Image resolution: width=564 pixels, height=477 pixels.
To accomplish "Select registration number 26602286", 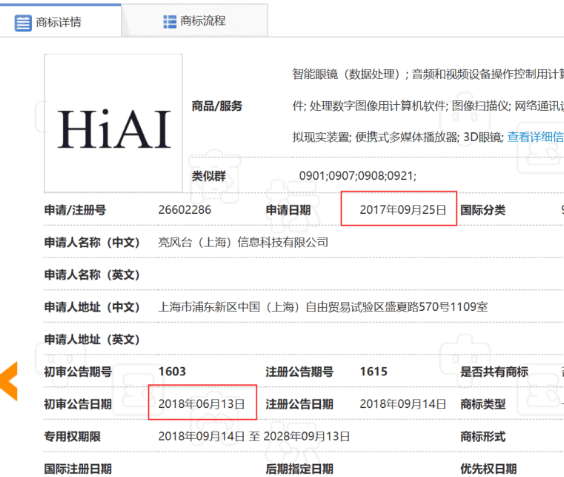I will point(185,210).
